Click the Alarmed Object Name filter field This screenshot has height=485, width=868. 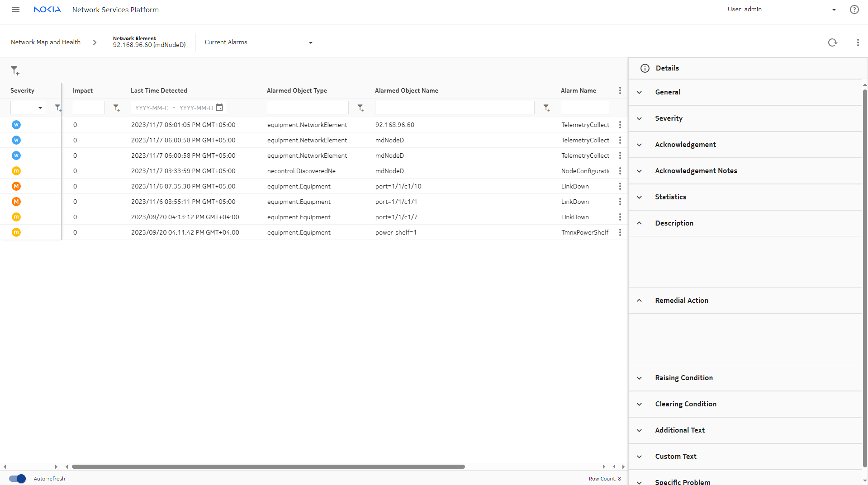point(454,108)
